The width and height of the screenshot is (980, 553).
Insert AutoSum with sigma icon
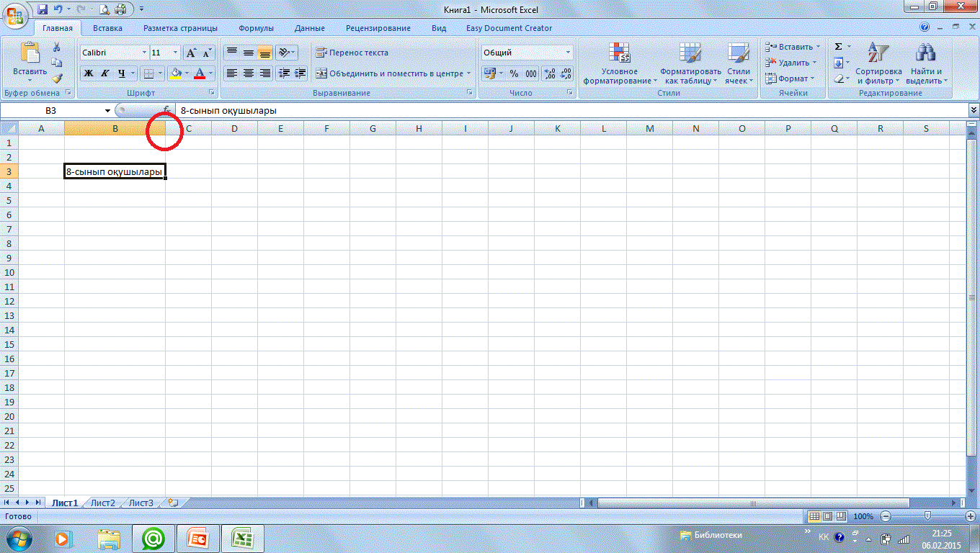coord(839,47)
